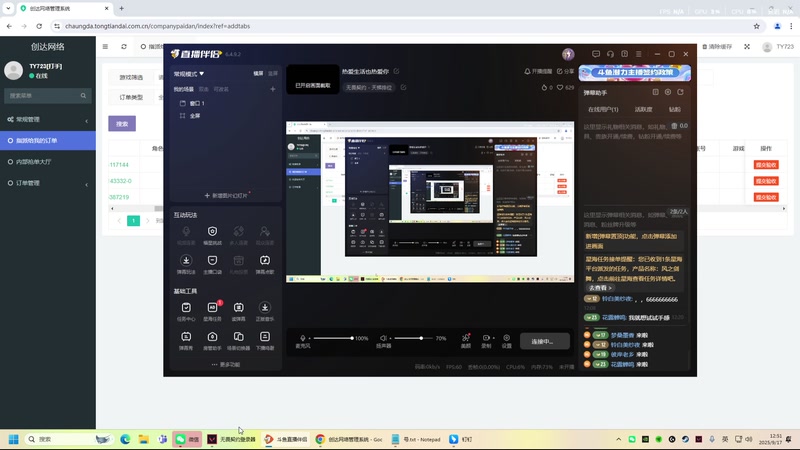Open the AD tool with red badge
This screenshot has width=800, height=450.
[212, 308]
